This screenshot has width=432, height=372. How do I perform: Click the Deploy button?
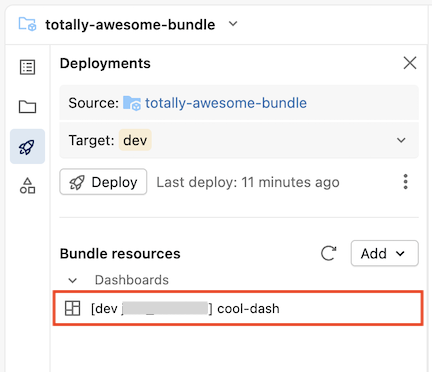click(103, 182)
